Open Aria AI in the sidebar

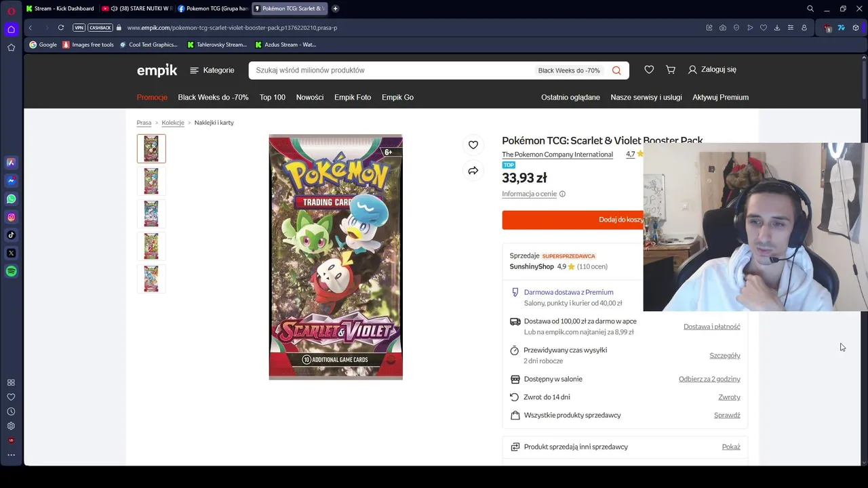(x=11, y=163)
